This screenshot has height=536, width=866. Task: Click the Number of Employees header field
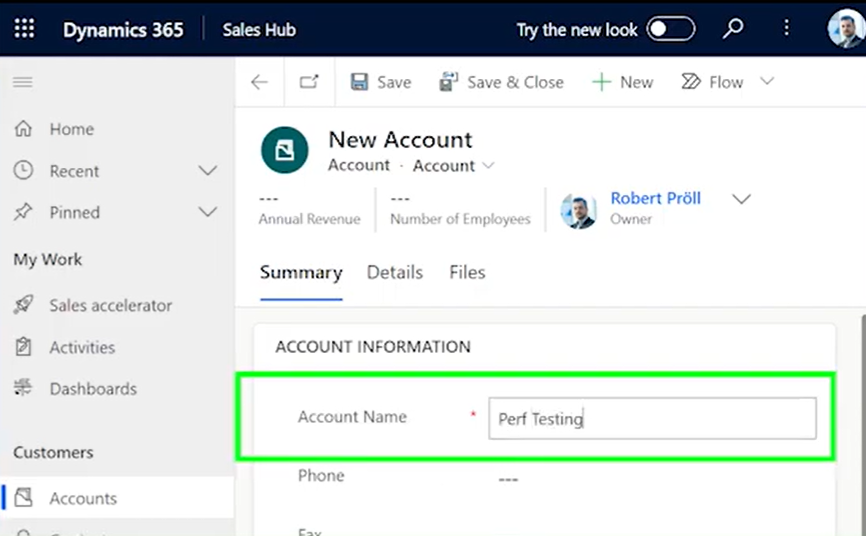[x=460, y=209]
